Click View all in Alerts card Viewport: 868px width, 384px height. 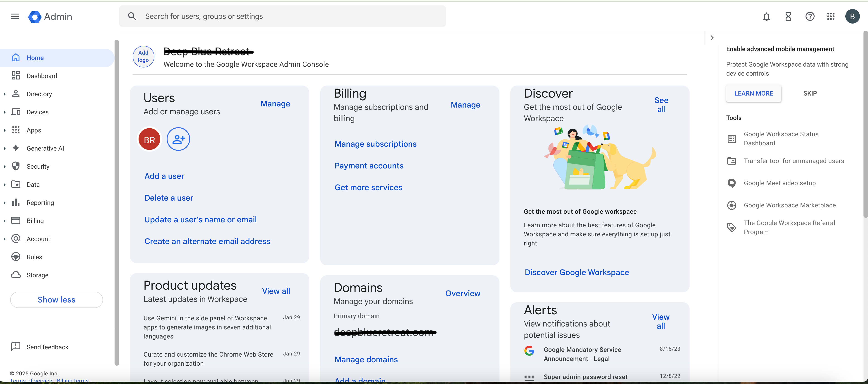pos(660,321)
